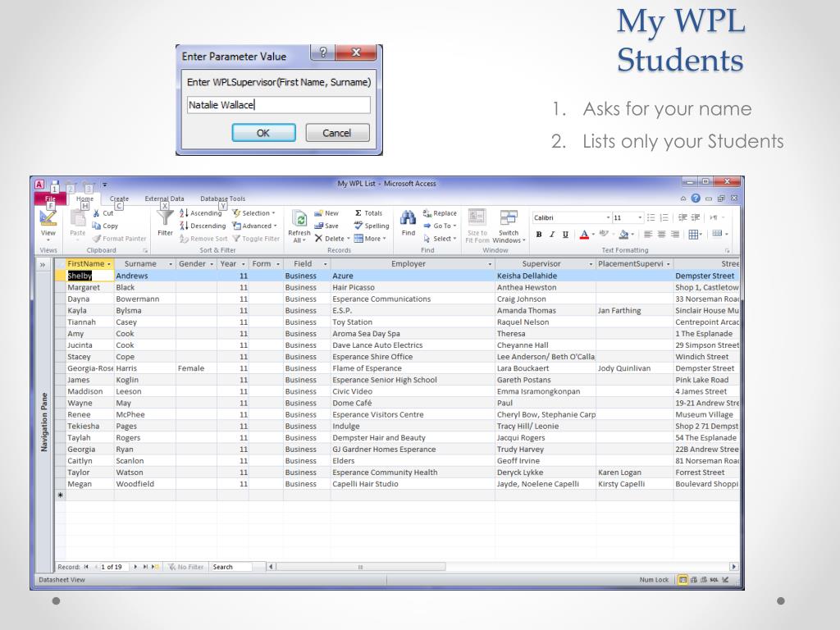Switch to Datasheet View in status bar
This screenshot has height=630, width=840.
point(683,580)
